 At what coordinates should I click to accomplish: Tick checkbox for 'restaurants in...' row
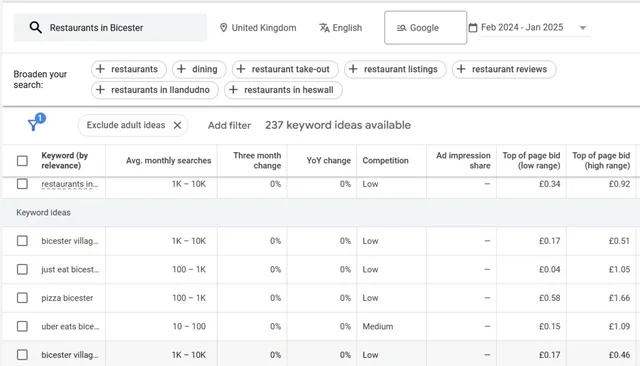tap(22, 184)
